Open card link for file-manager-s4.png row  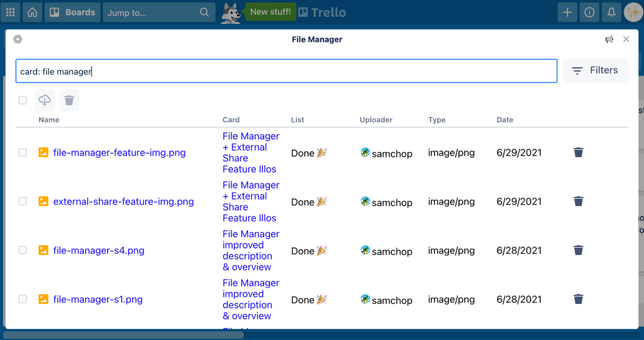(251, 250)
